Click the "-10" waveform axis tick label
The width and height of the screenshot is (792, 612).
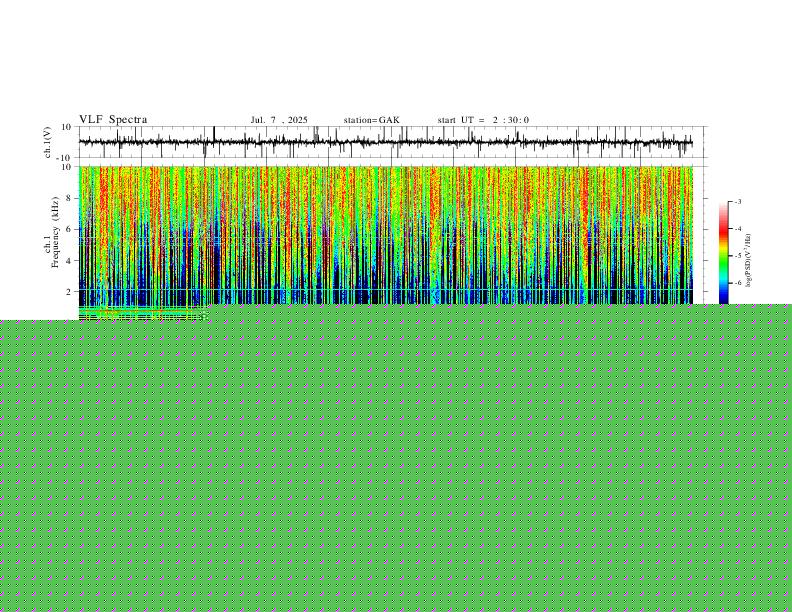point(63,158)
